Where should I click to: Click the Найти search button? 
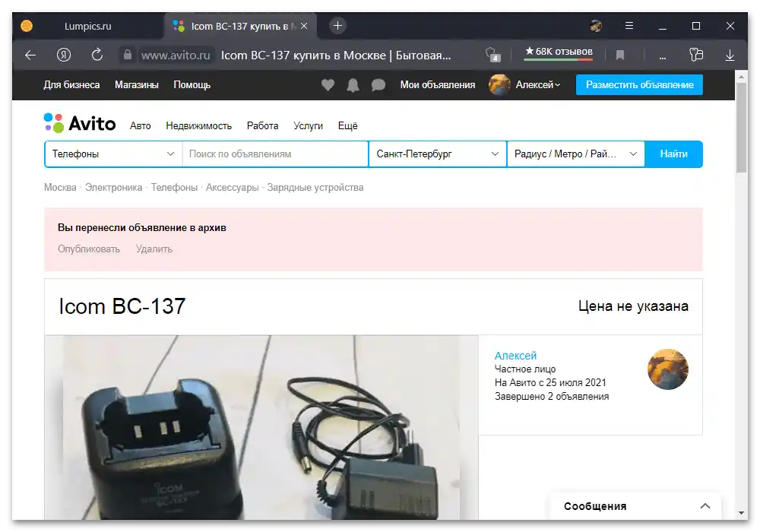tap(673, 154)
